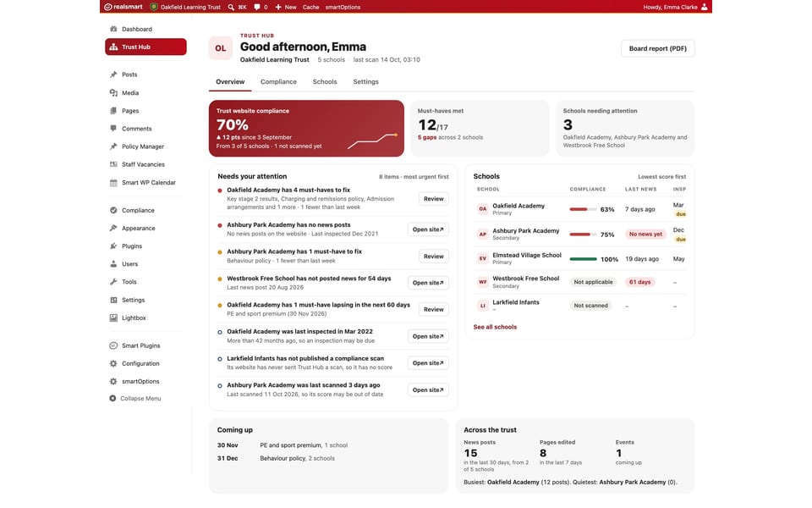This screenshot has height=508, width=812.
Task: Click the Larkfield Infants 'Not scanned' badge
Action: click(591, 306)
